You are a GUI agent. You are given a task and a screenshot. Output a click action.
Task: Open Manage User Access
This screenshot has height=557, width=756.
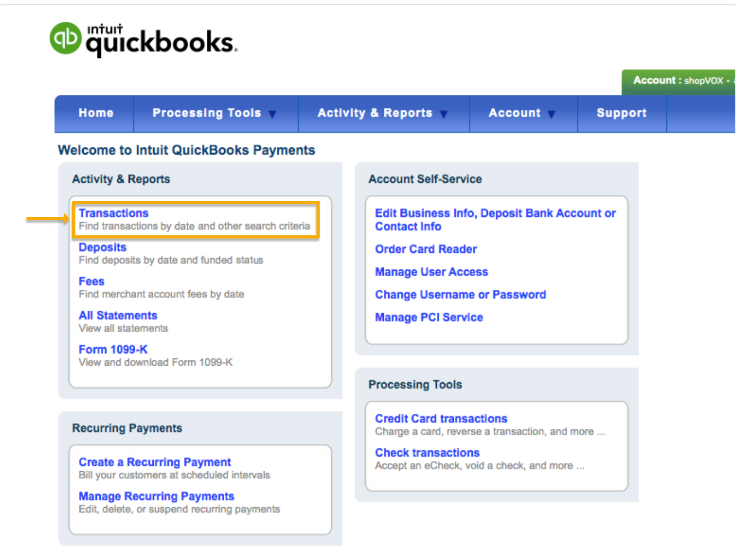432,272
